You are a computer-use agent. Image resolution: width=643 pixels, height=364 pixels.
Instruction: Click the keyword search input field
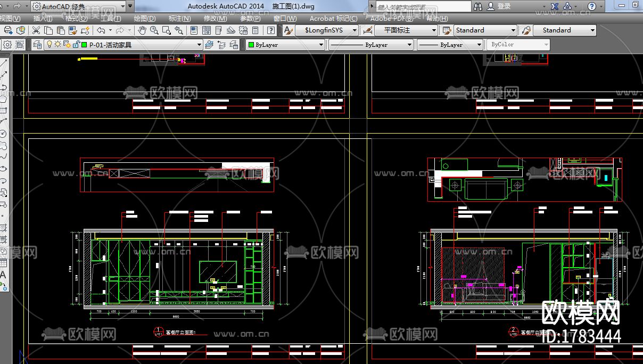click(x=424, y=6)
